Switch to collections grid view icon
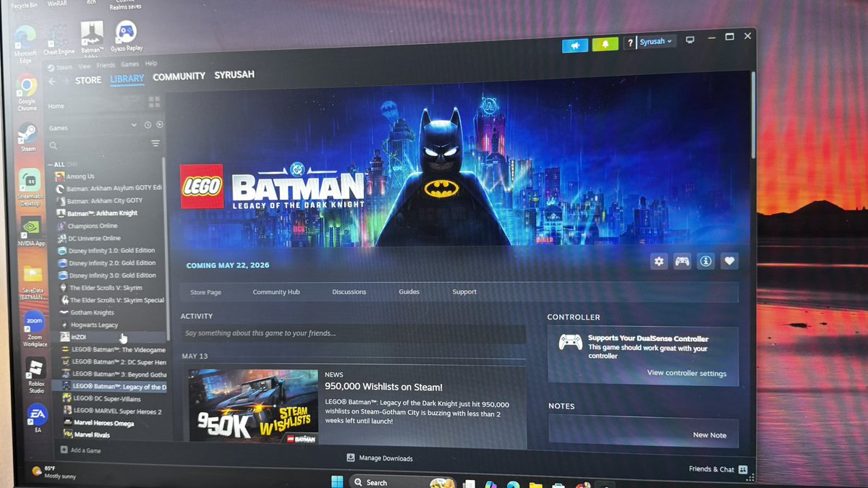Image resolution: width=868 pixels, height=488 pixels. tap(154, 102)
